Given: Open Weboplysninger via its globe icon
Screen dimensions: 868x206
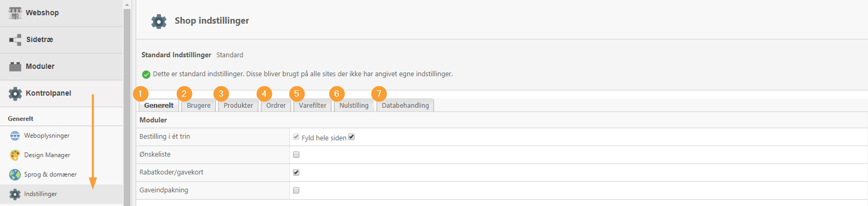Looking at the screenshot, I should click(x=15, y=136).
